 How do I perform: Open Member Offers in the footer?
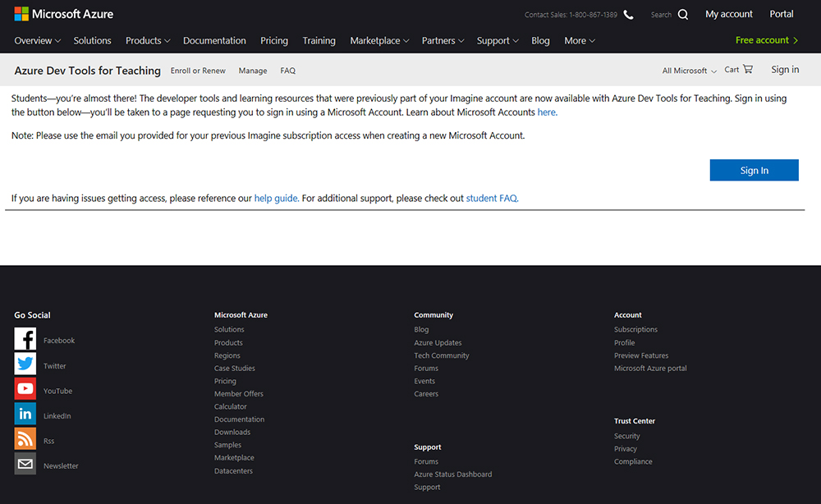pos(239,394)
